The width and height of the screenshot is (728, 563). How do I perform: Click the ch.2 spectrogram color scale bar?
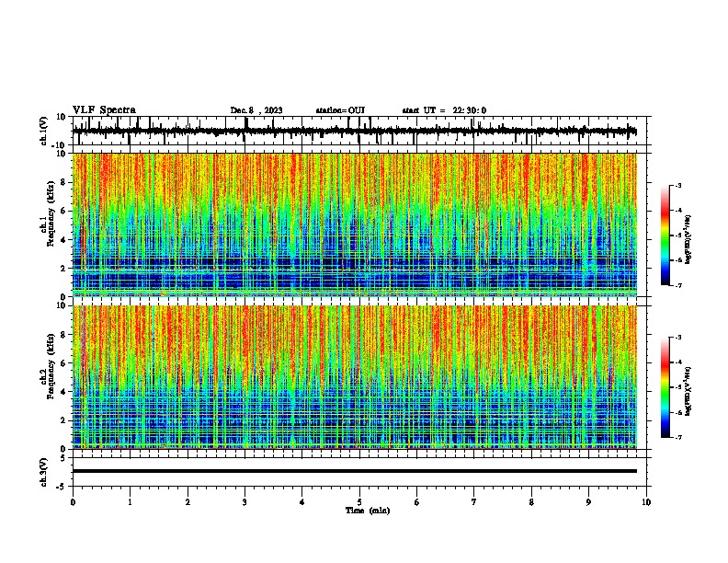[x=665, y=387]
